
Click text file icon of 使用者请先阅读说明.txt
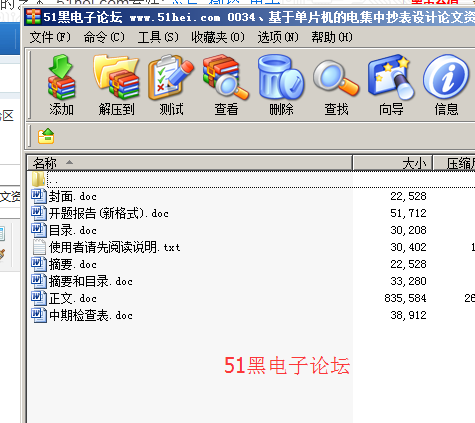[39, 247]
